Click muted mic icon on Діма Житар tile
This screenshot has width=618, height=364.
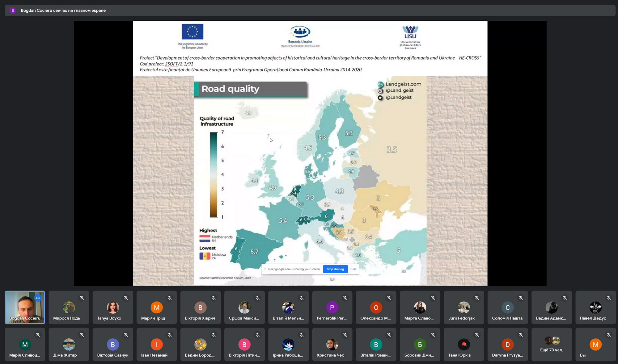coord(82,335)
